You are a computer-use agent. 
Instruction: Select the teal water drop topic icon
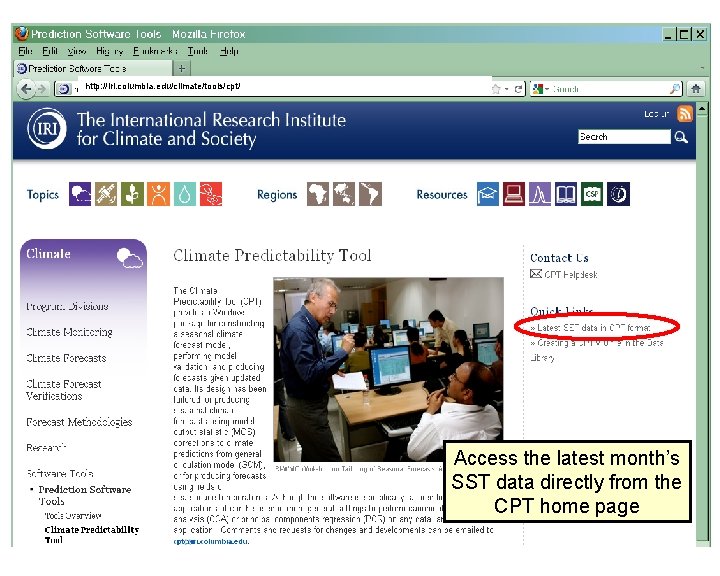click(x=185, y=194)
